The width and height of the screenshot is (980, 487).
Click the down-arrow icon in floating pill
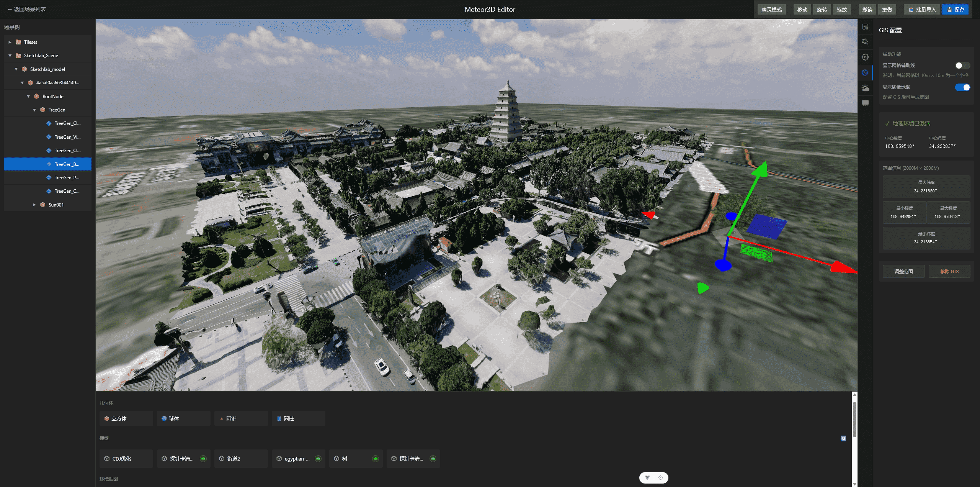tap(647, 478)
